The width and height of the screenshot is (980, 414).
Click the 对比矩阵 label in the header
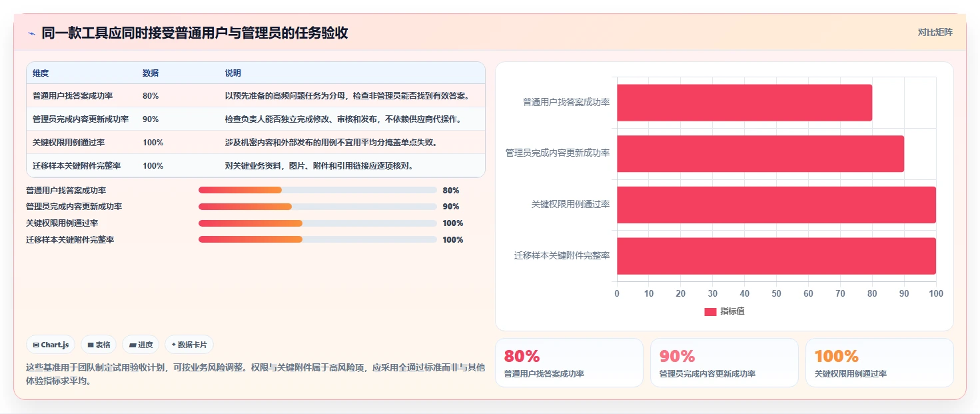pos(935,32)
